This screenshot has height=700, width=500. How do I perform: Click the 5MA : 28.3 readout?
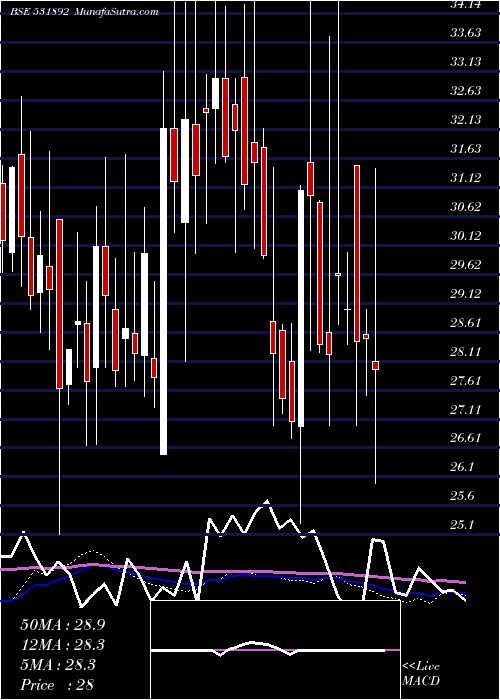[x=58, y=665]
